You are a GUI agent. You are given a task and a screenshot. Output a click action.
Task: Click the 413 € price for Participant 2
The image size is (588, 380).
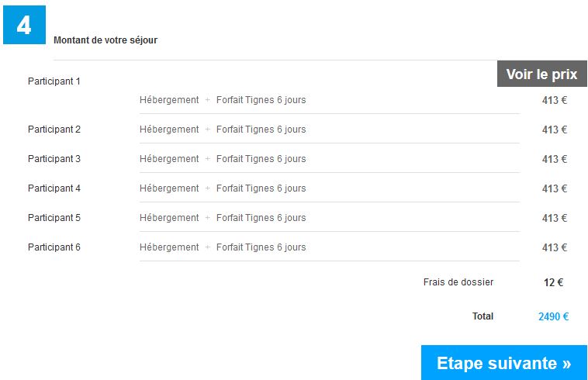click(554, 130)
